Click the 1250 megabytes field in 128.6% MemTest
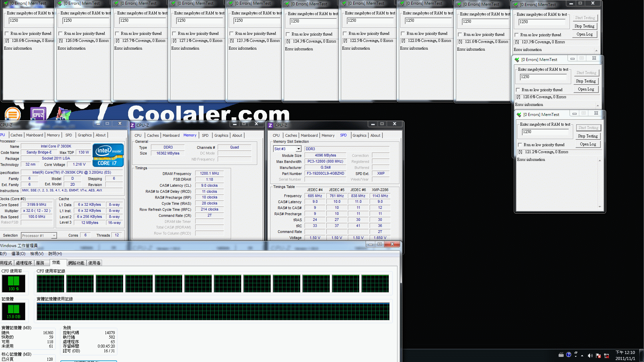This screenshot has width=644, height=362. [x=31, y=20]
